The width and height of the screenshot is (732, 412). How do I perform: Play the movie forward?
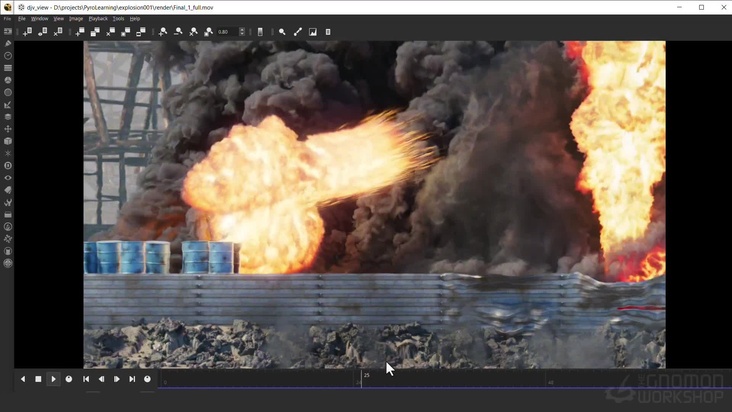tap(53, 379)
